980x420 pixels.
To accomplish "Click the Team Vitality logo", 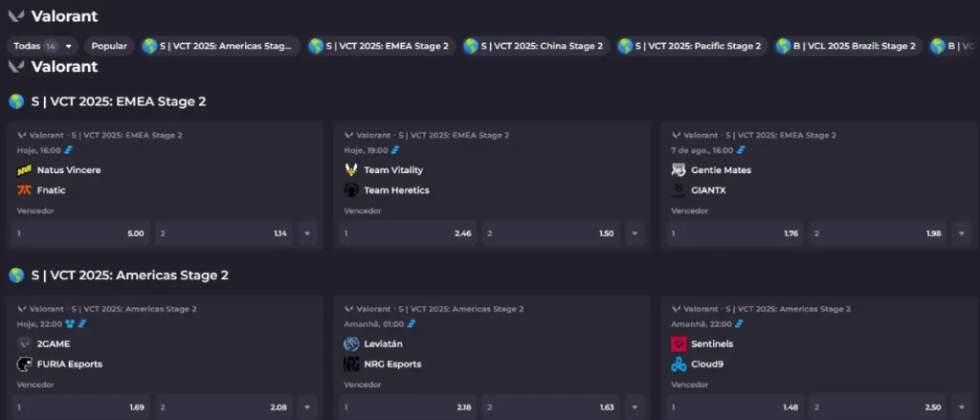I will pyautogui.click(x=351, y=170).
